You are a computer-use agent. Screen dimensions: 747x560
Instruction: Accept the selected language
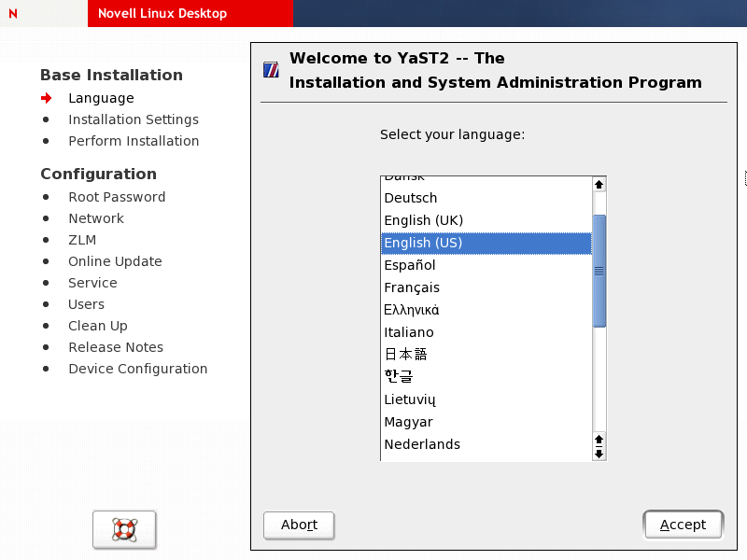(x=683, y=525)
